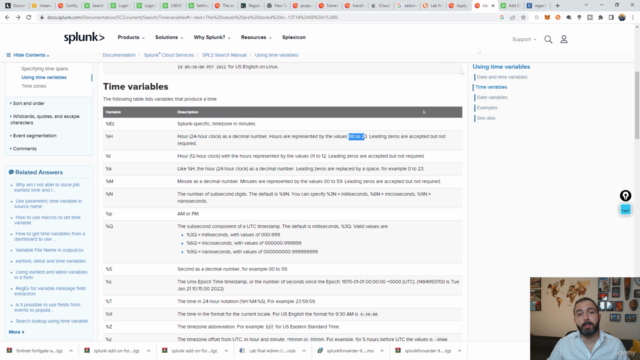The height and width of the screenshot is (360, 640).
Task: Expand the Products menu
Action: coord(131,37)
